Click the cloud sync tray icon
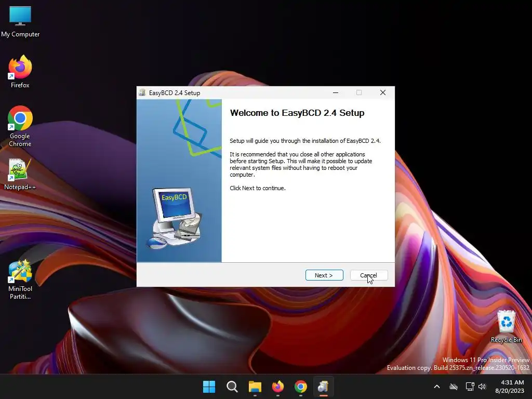Screen dimensions: 532x399 coord(453,387)
